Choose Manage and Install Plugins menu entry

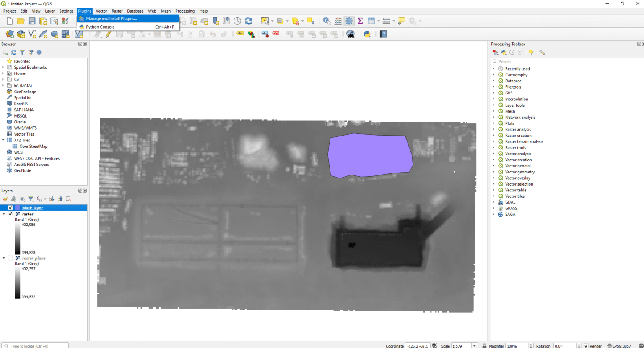(x=112, y=18)
